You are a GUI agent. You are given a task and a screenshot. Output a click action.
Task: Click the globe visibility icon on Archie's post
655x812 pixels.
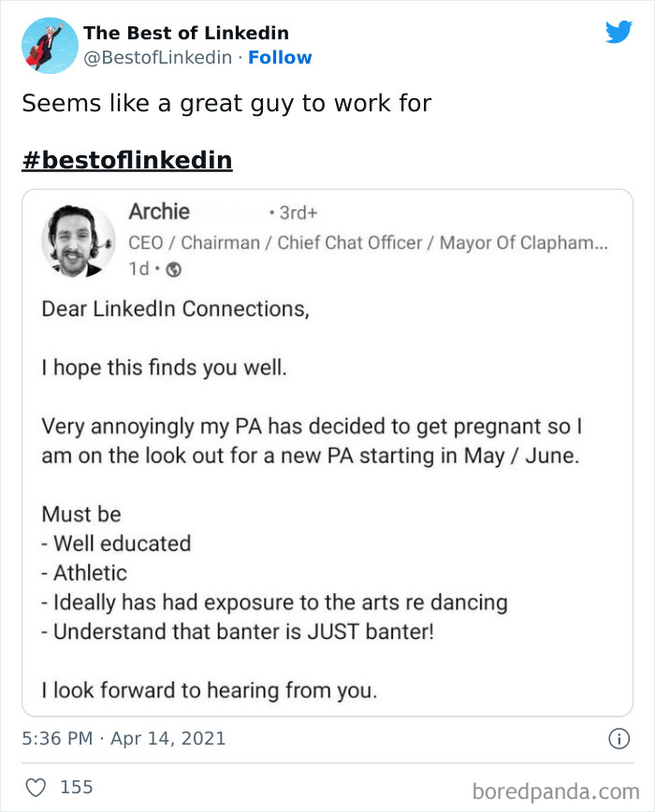pyautogui.click(x=172, y=269)
